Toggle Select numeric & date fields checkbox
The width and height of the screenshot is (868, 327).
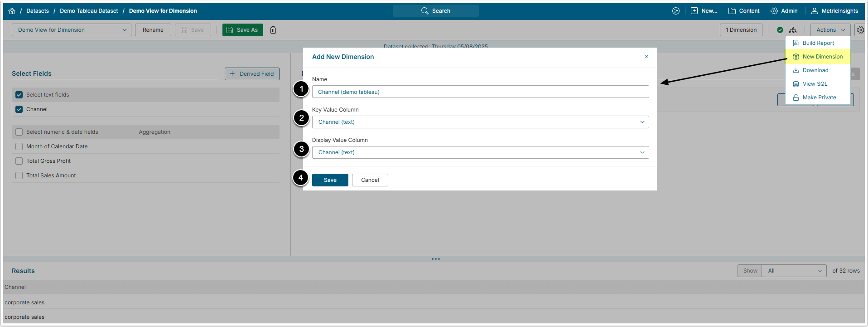[19, 132]
